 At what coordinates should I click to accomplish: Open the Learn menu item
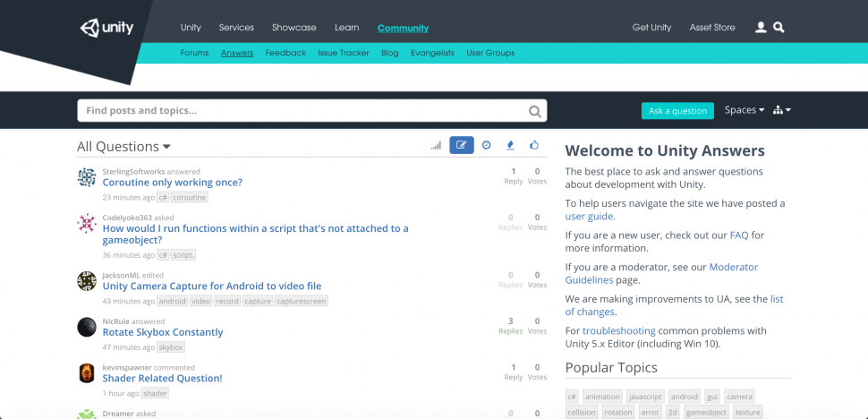coord(346,27)
